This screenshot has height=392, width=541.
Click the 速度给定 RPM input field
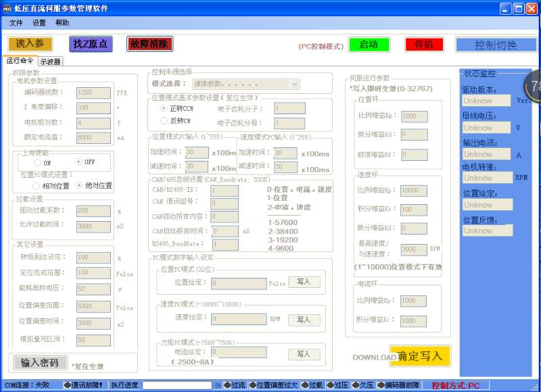(239, 319)
